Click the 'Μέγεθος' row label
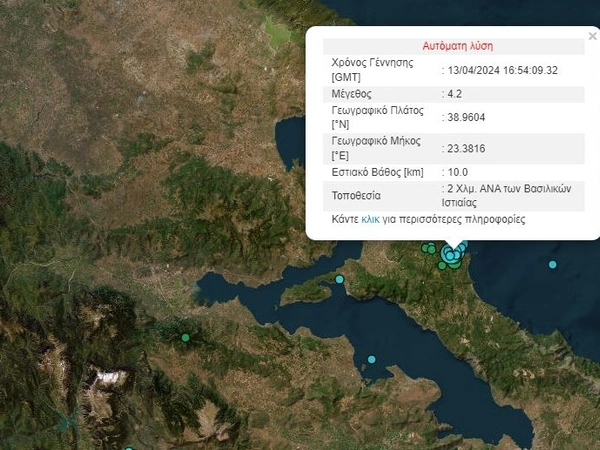600x450 pixels. coord(351,93)
